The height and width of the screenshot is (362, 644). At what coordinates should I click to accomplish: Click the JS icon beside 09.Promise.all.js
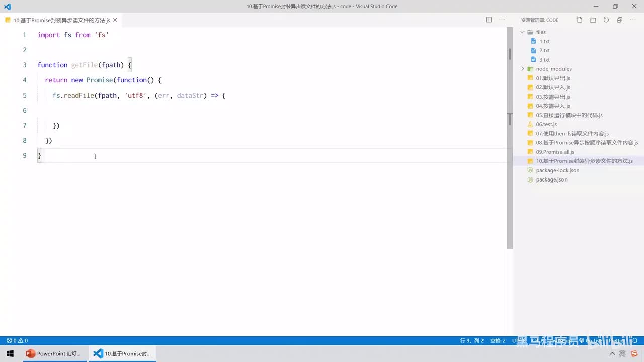coord(530,152)
